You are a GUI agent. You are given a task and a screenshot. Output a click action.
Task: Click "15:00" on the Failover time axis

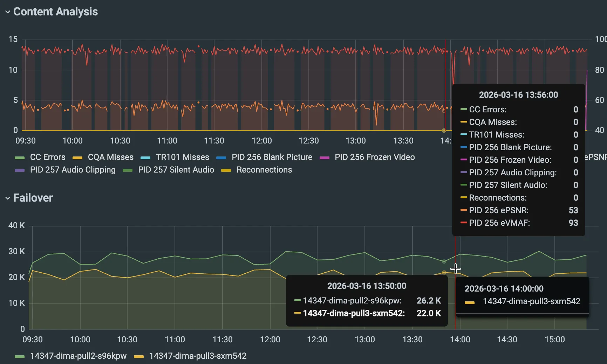pyautogui.click(x=555, y=339)
